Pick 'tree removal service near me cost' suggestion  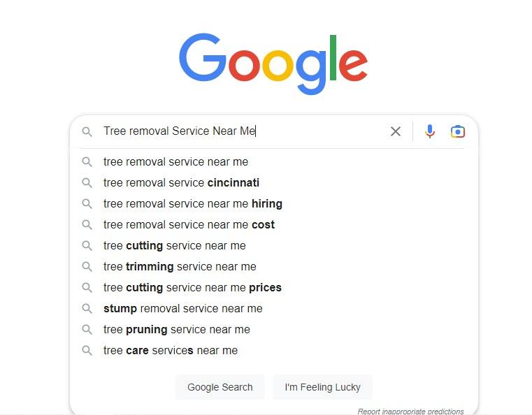[189, 225]
